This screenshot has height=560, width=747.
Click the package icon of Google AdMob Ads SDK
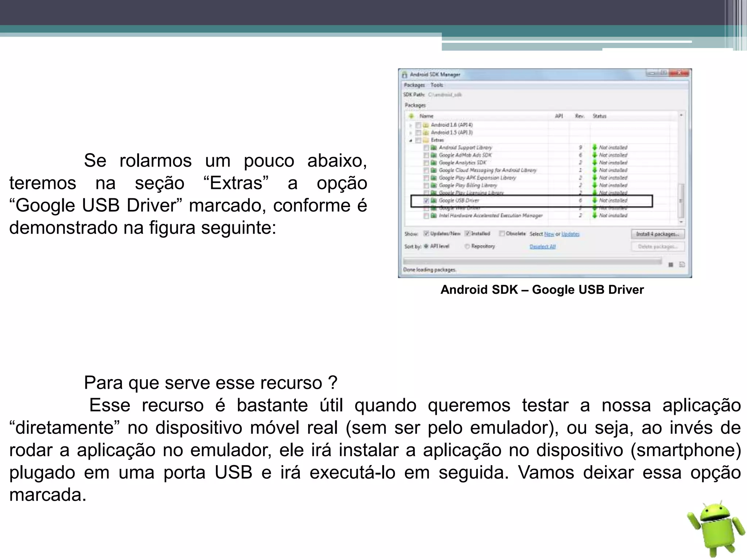point(433,155)
